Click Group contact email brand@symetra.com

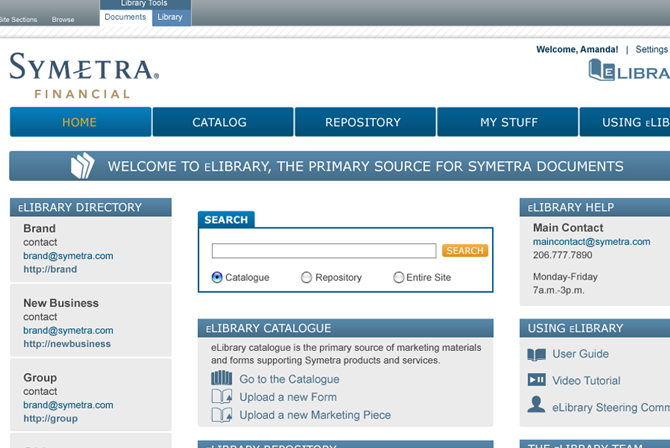click(x=68, y=405)
